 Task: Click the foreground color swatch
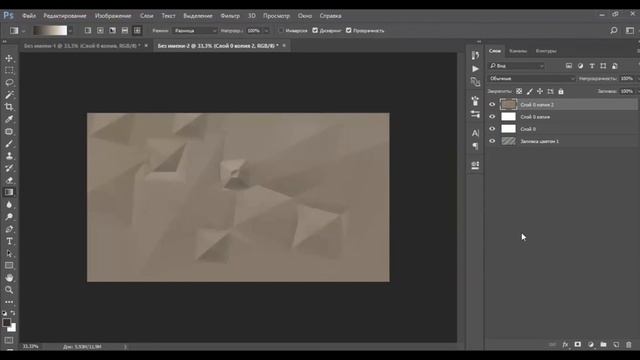[6, 322]
